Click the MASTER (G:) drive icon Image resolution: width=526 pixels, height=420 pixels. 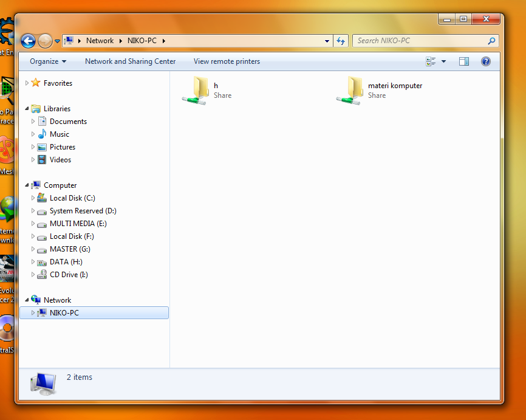click(42, 250)
